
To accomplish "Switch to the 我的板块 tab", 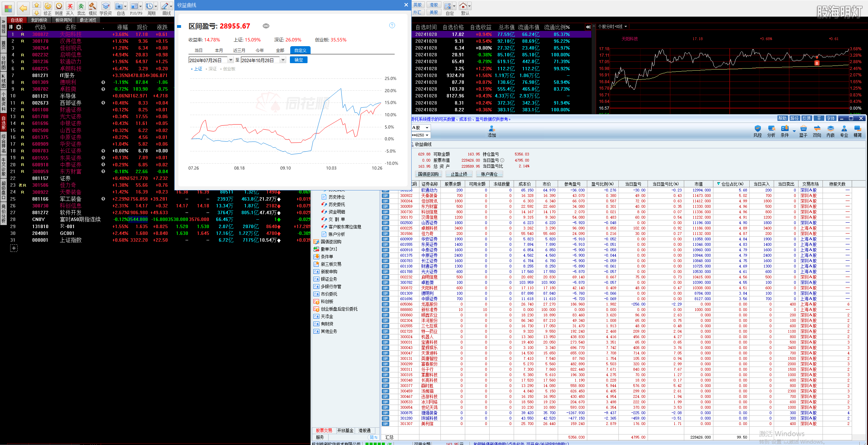I will 39,20.
